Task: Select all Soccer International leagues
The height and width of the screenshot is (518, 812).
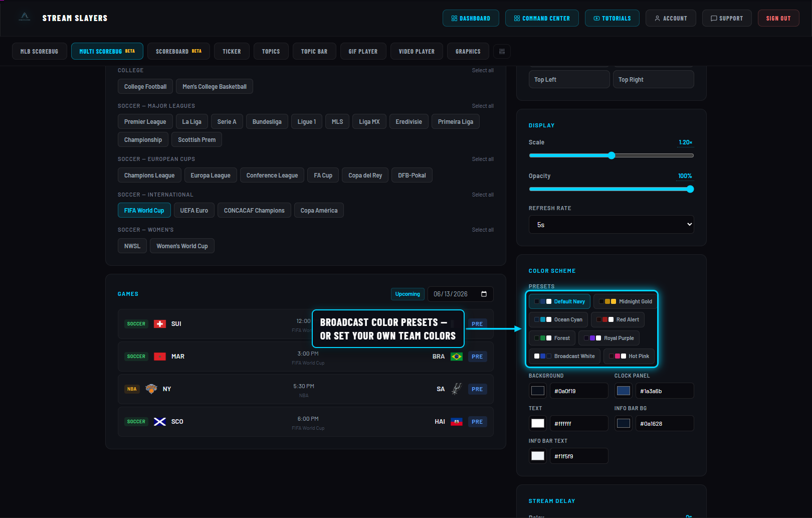Action: click(483, 195)
